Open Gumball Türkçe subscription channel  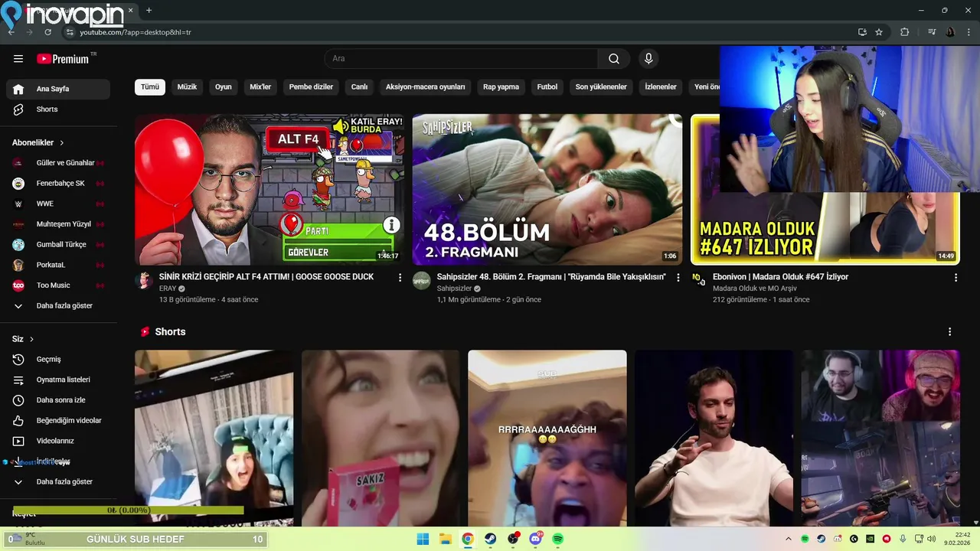(58, 245)
